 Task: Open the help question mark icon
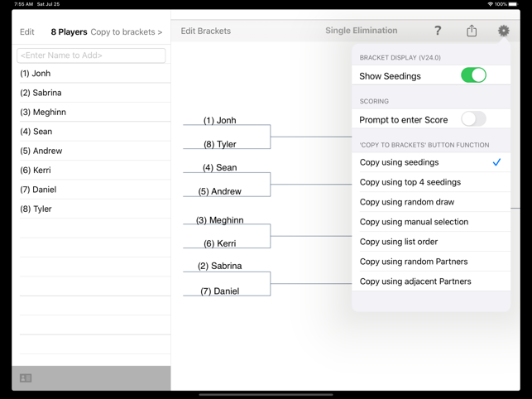coord(438,31)
